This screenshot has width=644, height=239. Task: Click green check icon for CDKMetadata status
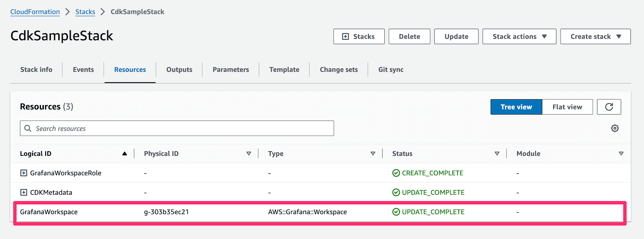point(396,193)
